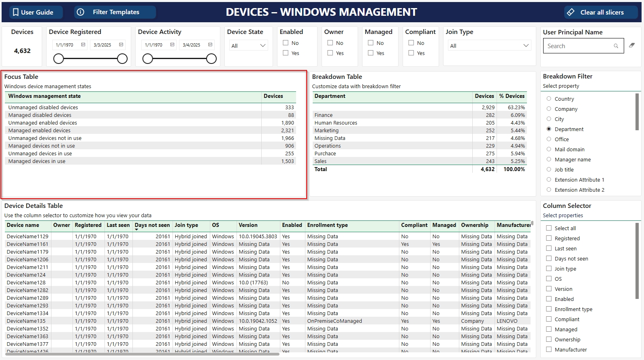Sort by the Windows management state header

click(x=45, y=96)
